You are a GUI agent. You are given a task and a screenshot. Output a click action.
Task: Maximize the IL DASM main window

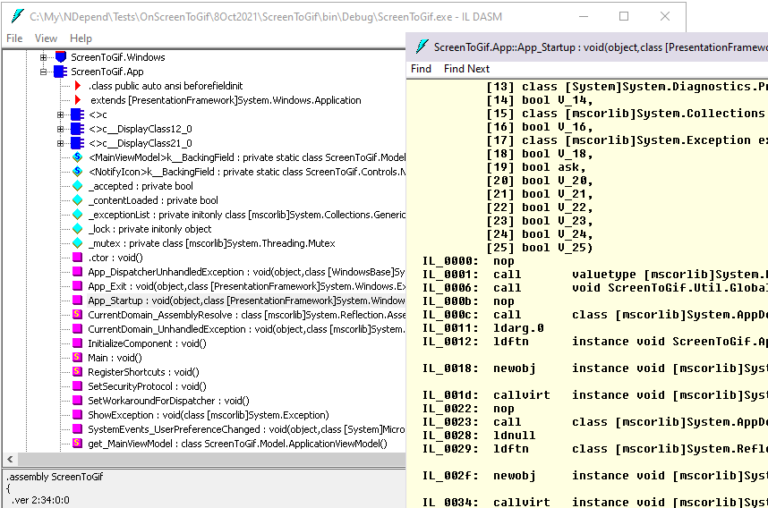pos(624,16)
